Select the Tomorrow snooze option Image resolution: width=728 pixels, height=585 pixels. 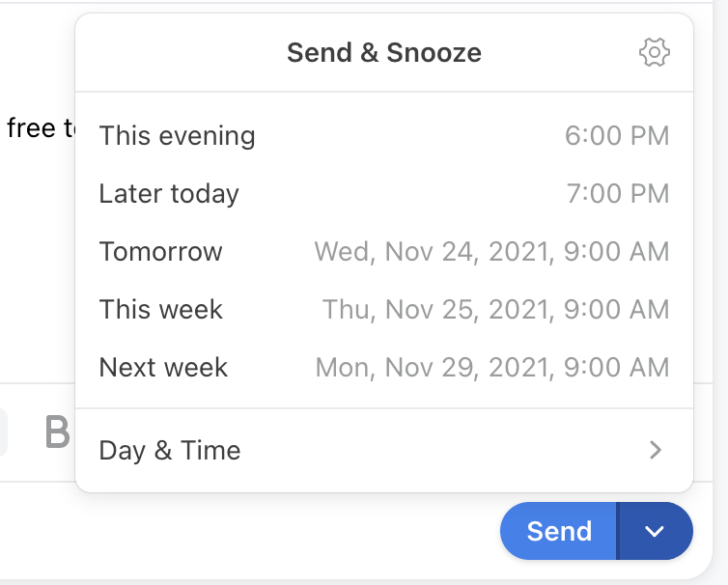384,252
